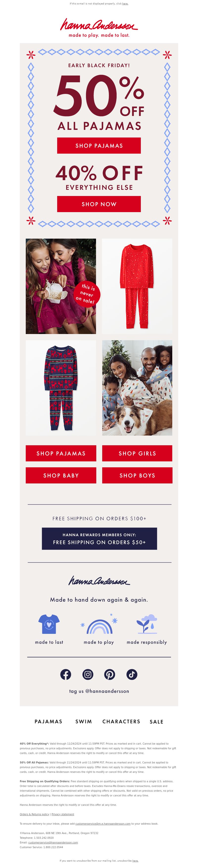Viewport: 198px width, 868px height.
Task: Open the Characters footer menu item
Action: tap(121, 721)
